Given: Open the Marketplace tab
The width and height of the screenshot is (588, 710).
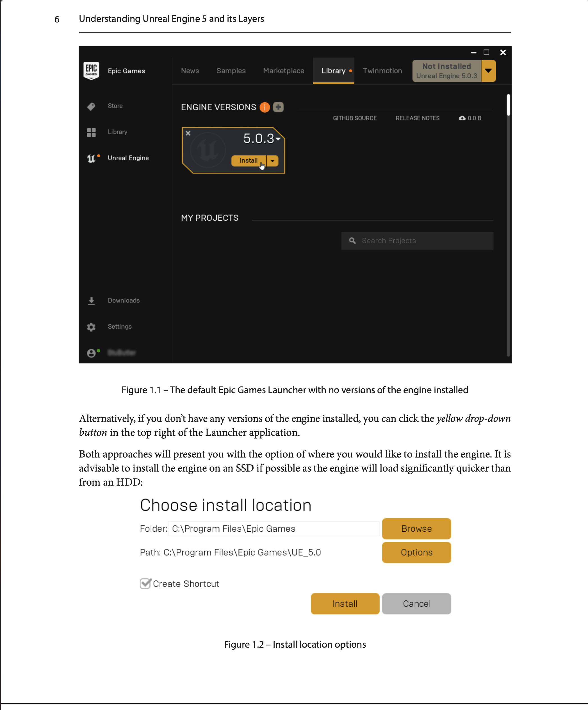Looking at the screenshot, I should tap(284, 71).
